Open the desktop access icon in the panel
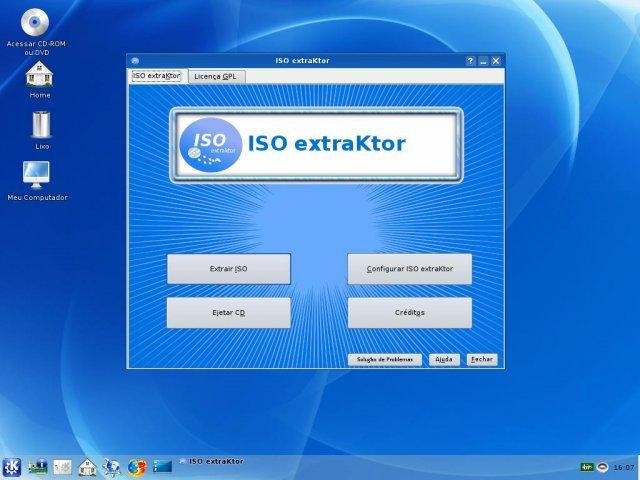This screenshot has width=640, height=480. click(x=162, y=466)
